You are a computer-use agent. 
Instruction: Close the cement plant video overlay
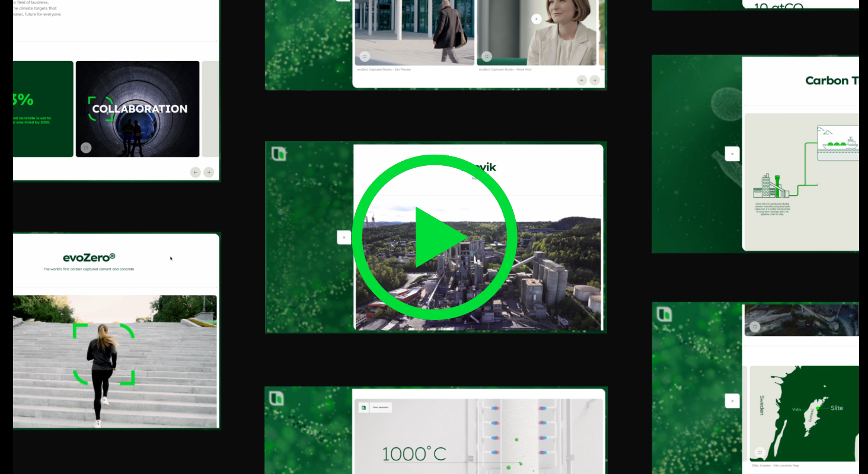(x=344, y=236)
